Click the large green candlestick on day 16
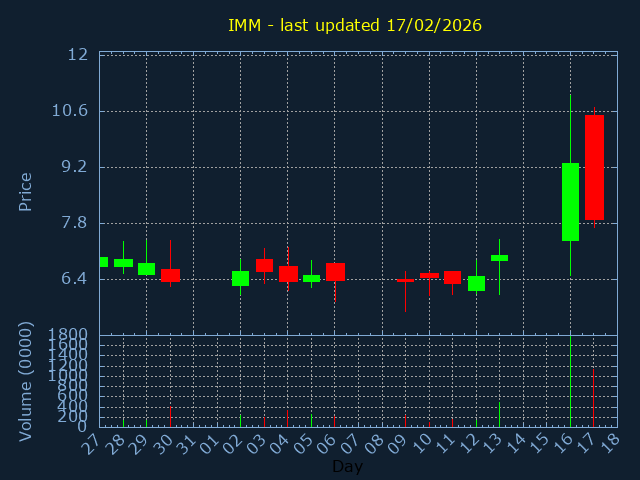The width and height of the screenshot is (640, 480). 570,202
